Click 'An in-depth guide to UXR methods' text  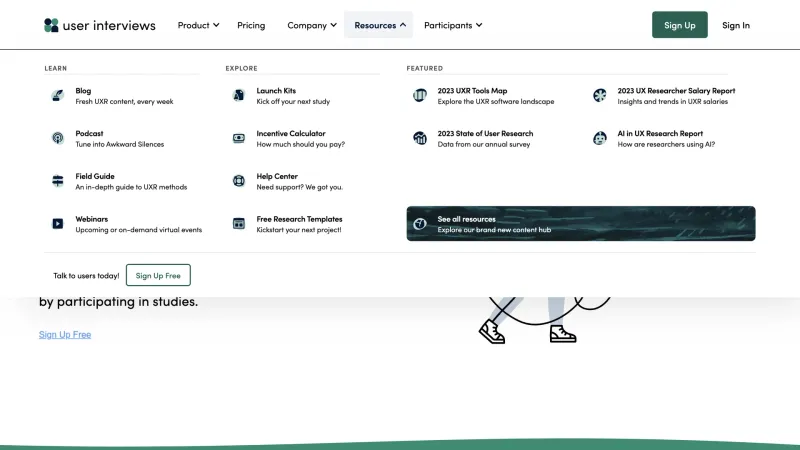(131, 187)
